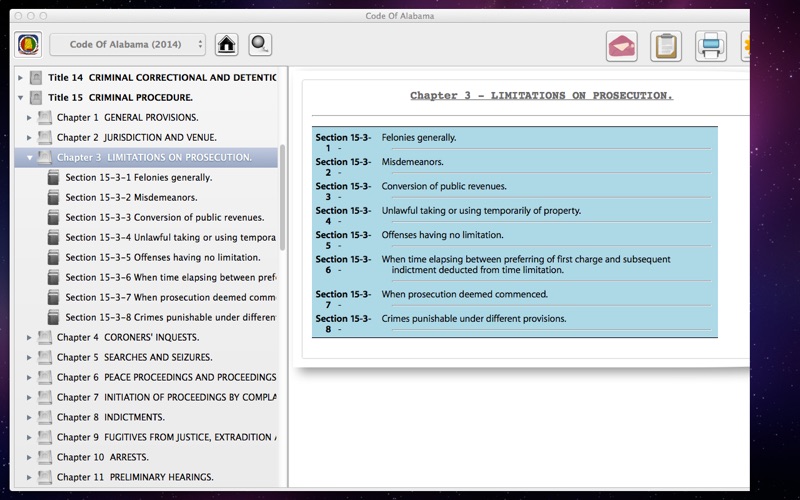Open the Code Of Alabama (2014) dropdown

pos(128,44)
